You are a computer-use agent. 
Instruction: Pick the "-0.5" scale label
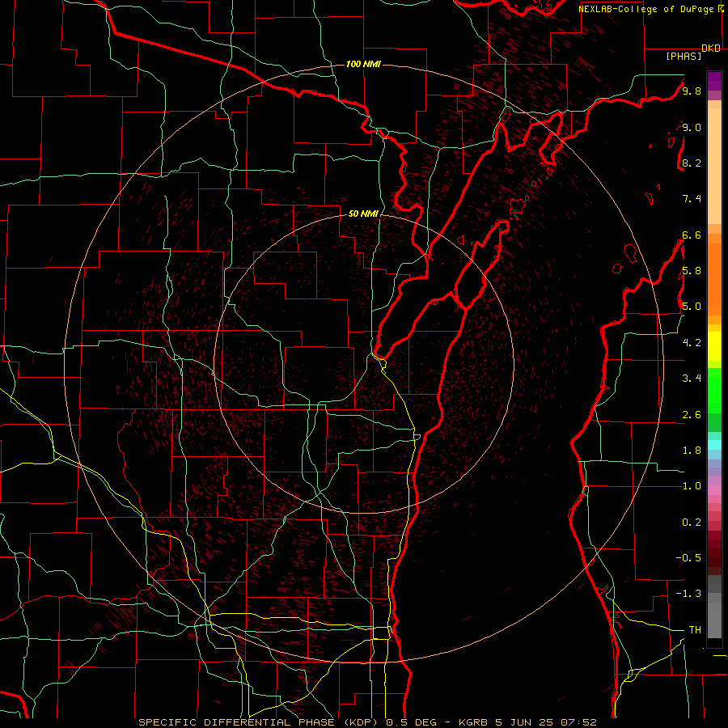[688, 558]
